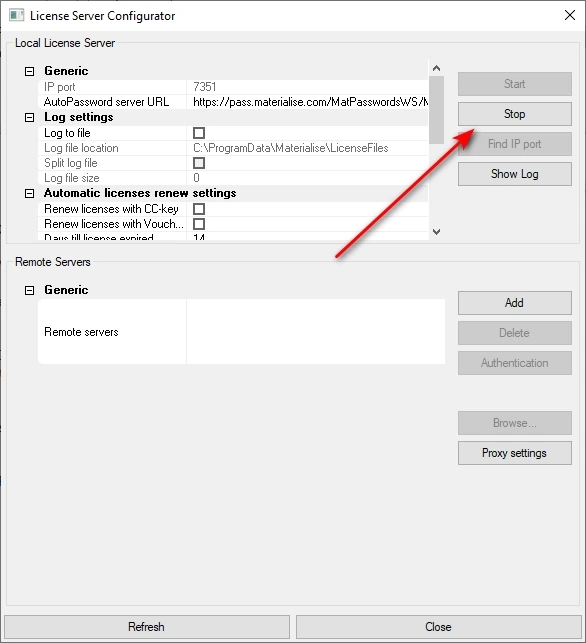Add a remote server
586x643 pixels.
515,303
